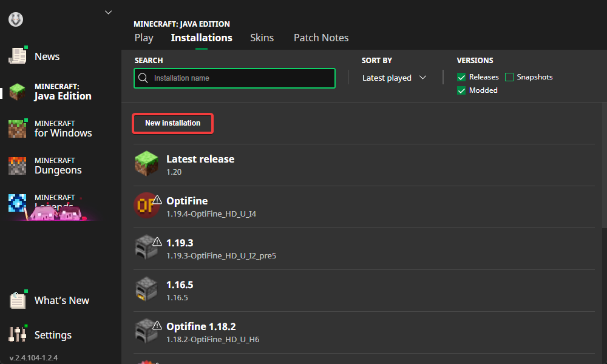Screen dimensions: 607x364
Task: Click inside the installation name search field
Action: (x=234, y=78)
